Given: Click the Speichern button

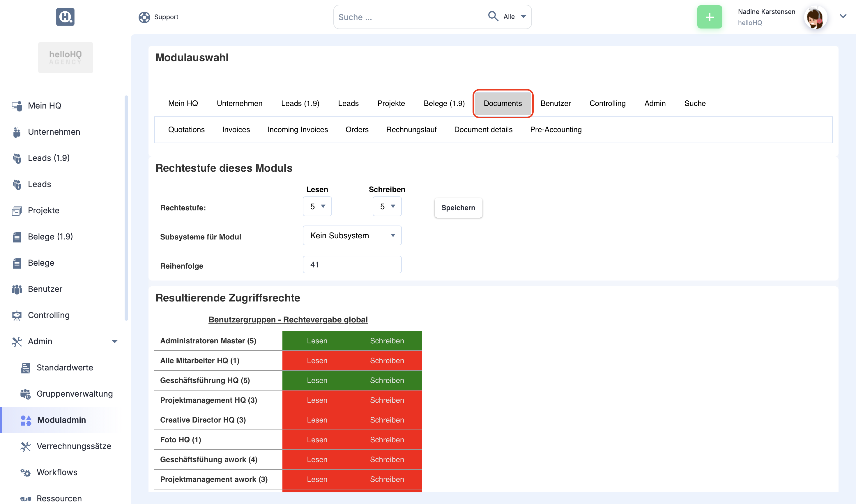Looking at the screenshot, I should coord(458,207).
